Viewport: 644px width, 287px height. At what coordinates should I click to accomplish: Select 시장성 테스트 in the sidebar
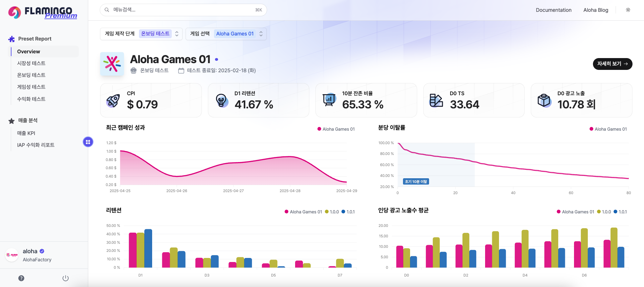click(31, 63)
